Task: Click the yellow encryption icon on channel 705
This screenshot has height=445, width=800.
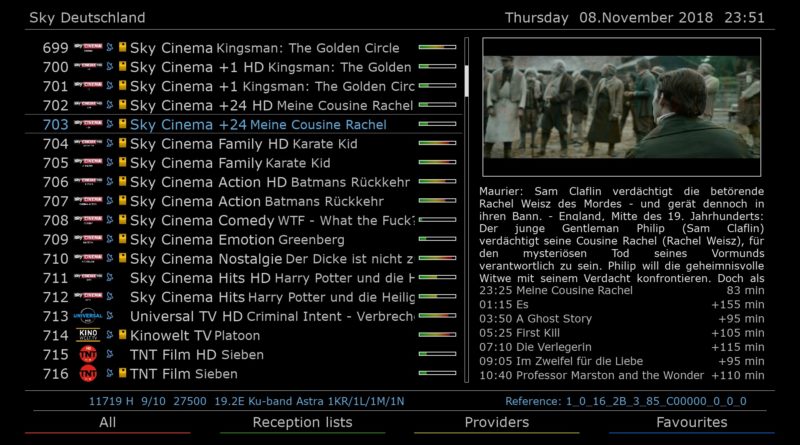Action: point(122,162)
